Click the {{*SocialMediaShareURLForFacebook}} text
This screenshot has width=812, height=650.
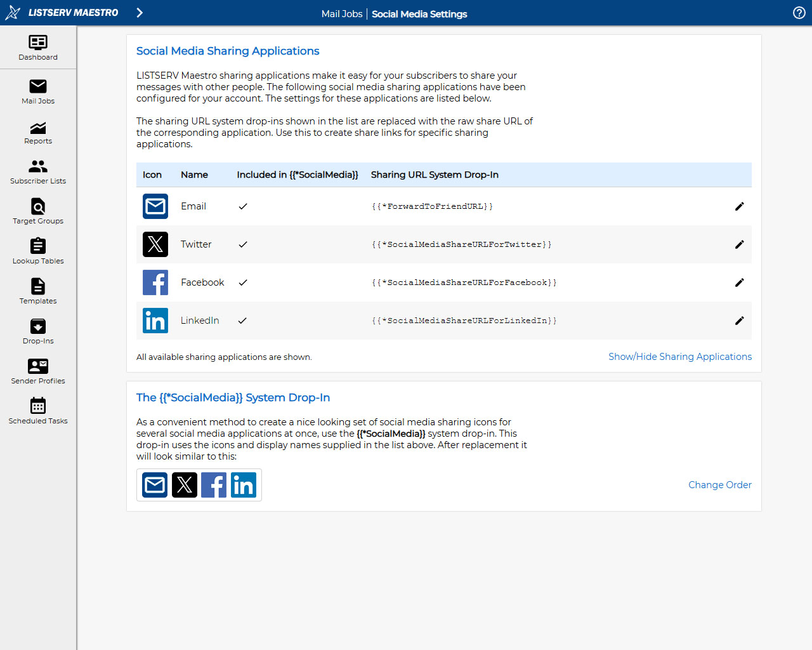click(464, 282)
